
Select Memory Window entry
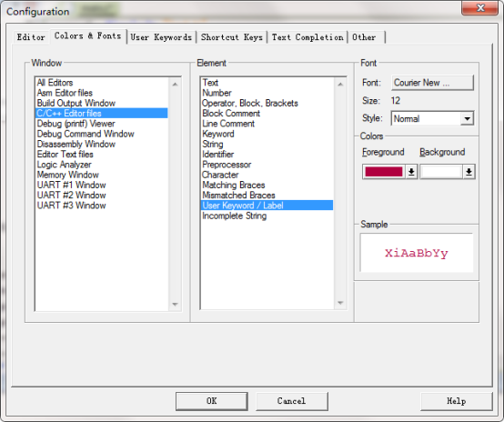click(102, 175)
